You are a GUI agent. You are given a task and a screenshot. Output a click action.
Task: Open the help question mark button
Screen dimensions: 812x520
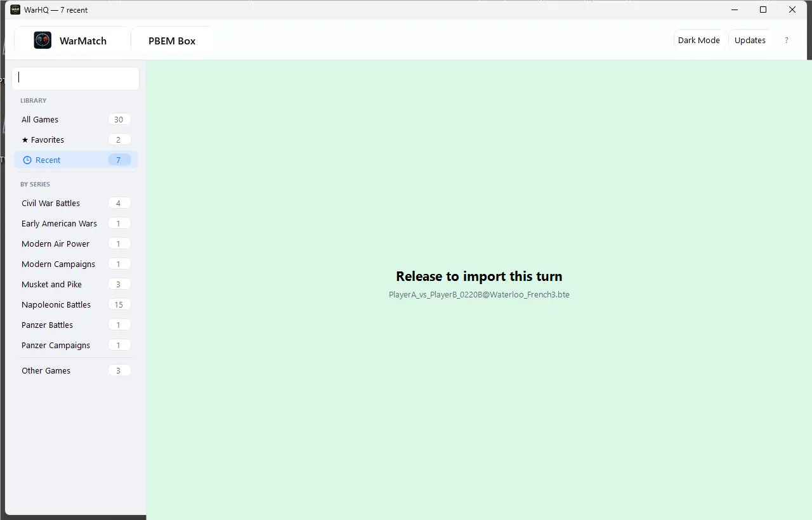787,40
